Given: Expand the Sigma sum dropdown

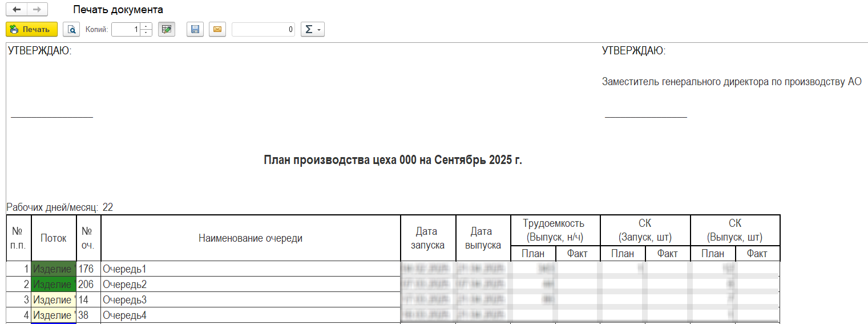Looking at the screenshot, I should [x=312, y=29].
